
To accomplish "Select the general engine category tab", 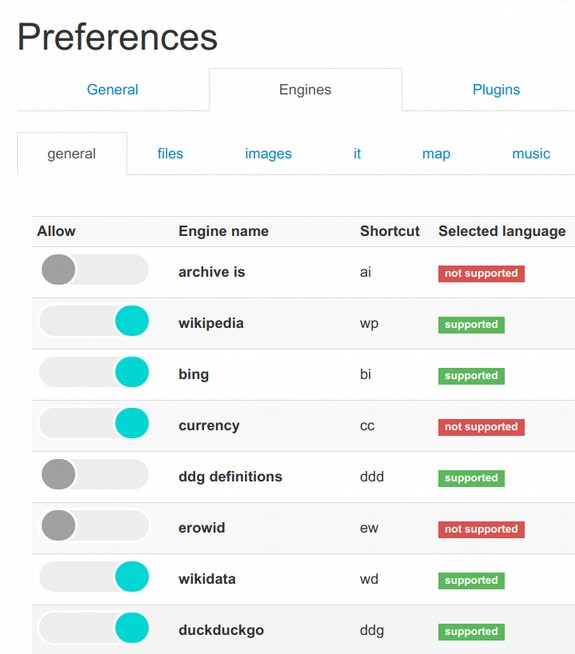I will tap(72, 153).
